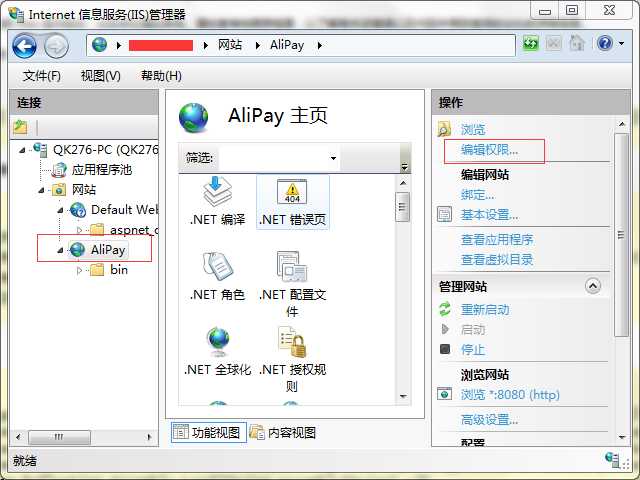Select the aspnet_client folder node

(x=133, y=229)
